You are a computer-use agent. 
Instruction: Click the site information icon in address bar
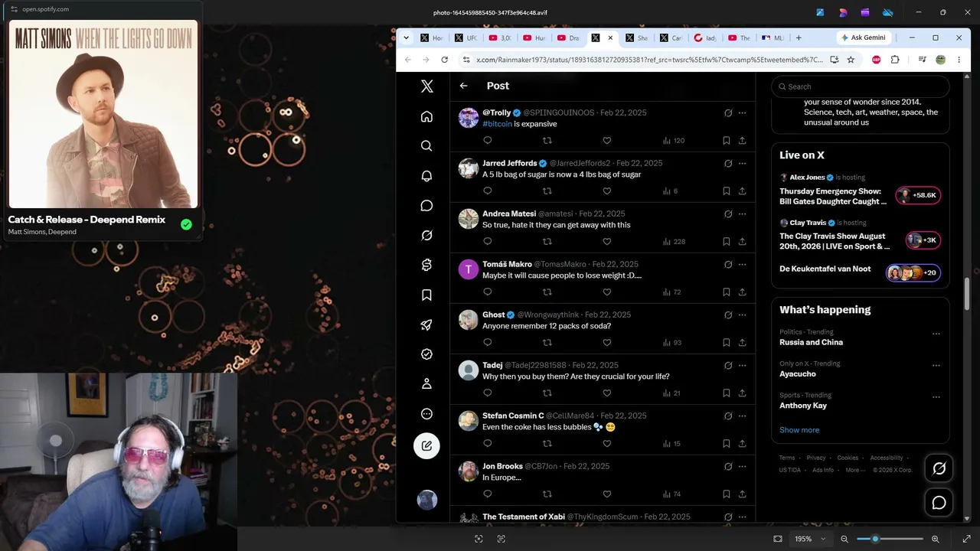[x=465, y=60]
